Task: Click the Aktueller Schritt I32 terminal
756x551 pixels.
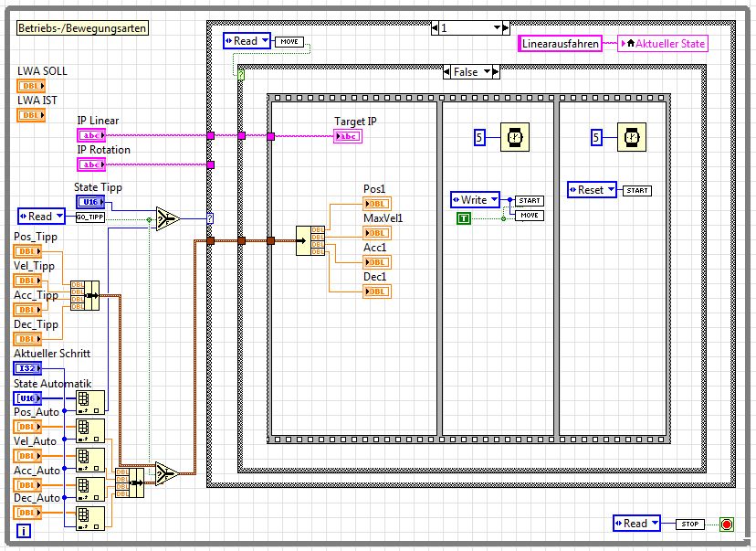Action: [x=26, y=368]
